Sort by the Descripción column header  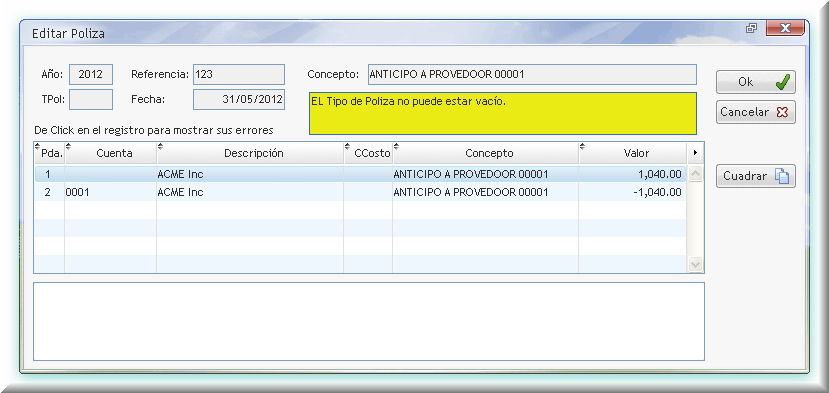[250, 153]
